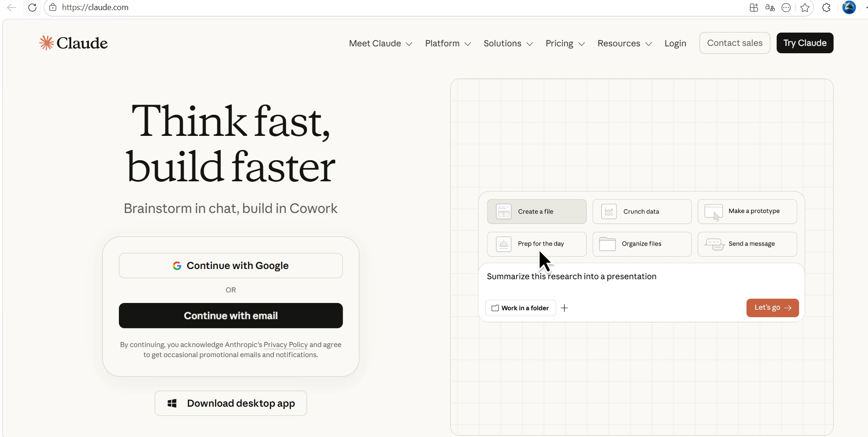Click the Claude logo in the header
This screenshot has height=437, width=868.
[73, 43]
